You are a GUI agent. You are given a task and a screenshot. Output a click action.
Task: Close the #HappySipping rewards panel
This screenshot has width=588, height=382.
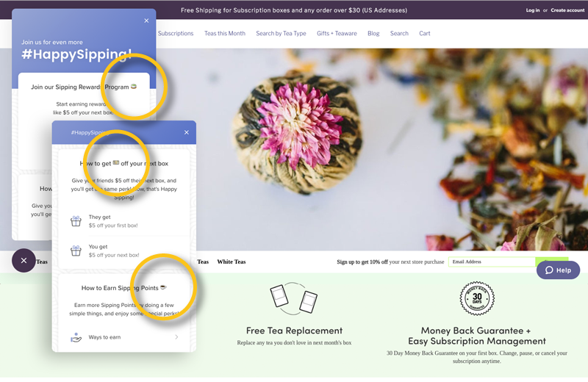pos(146,21)
